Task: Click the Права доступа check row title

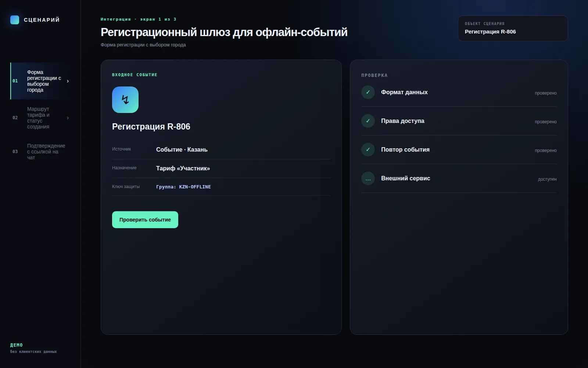Action: point(402,121)
